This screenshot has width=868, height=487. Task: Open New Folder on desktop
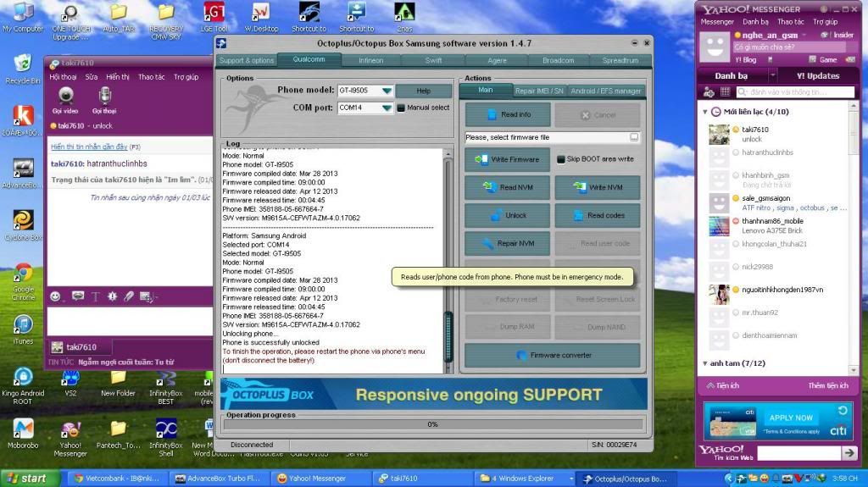pos(118,383)
